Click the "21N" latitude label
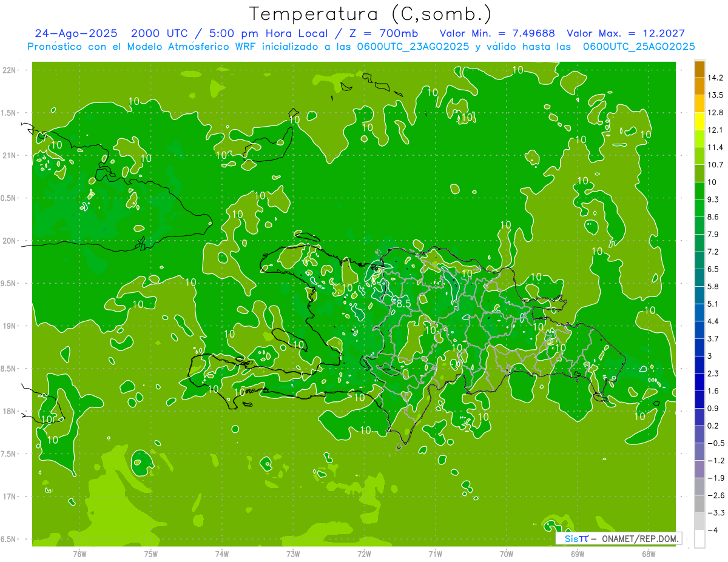This screenshot has width=728, height=562. coord(8,156)
